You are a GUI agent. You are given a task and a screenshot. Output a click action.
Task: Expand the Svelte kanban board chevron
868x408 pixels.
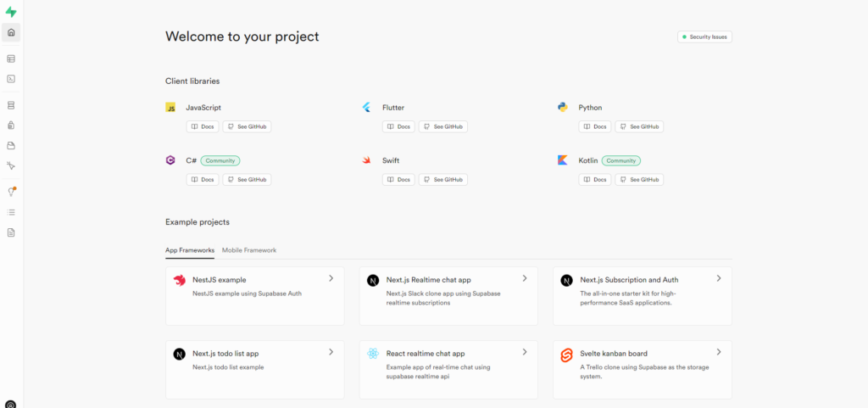719,352
